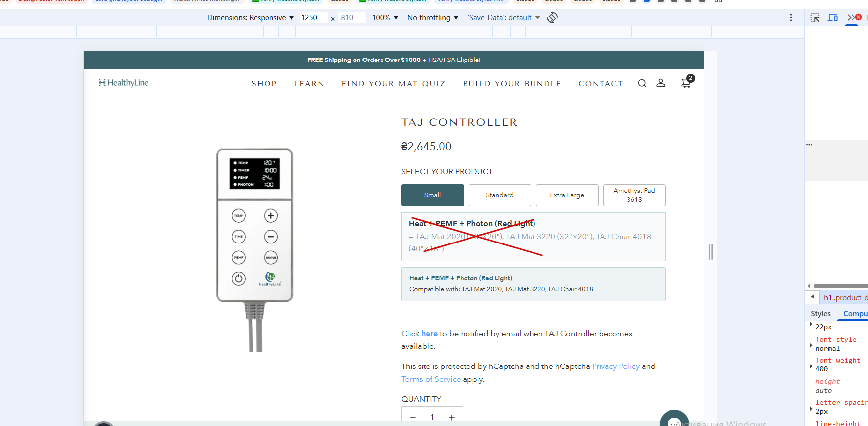Go to BUILD YOUR BUNDLE
The height and width of the screenshot is (426, 868).
pyautogui.click(x=512, y=84)
